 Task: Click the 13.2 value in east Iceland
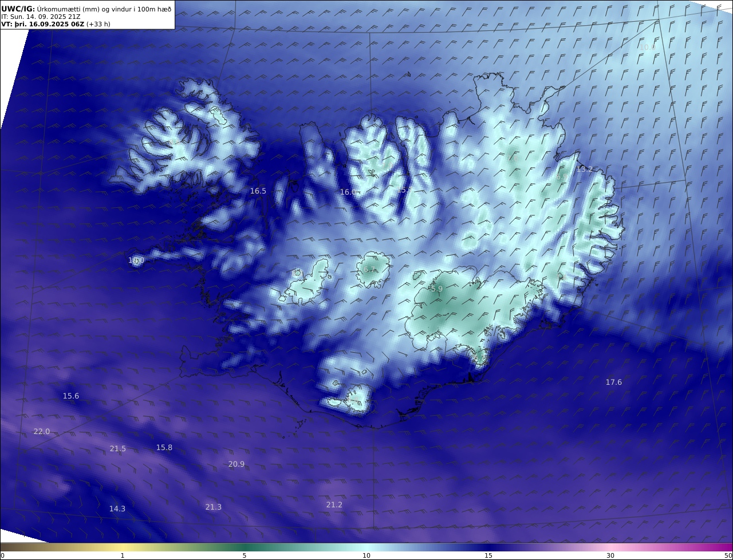(x=585, y=169)
